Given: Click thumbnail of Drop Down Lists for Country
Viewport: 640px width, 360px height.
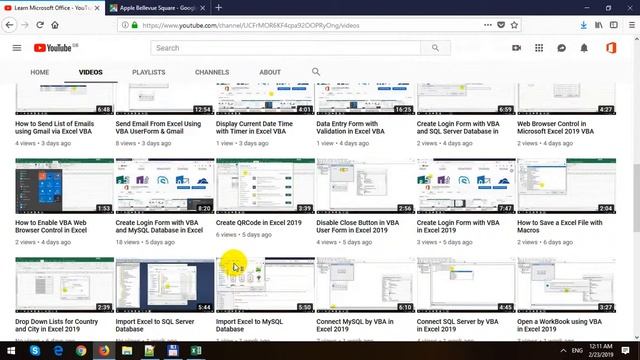Looking at the screenshot, I should [x=64, y=285].
